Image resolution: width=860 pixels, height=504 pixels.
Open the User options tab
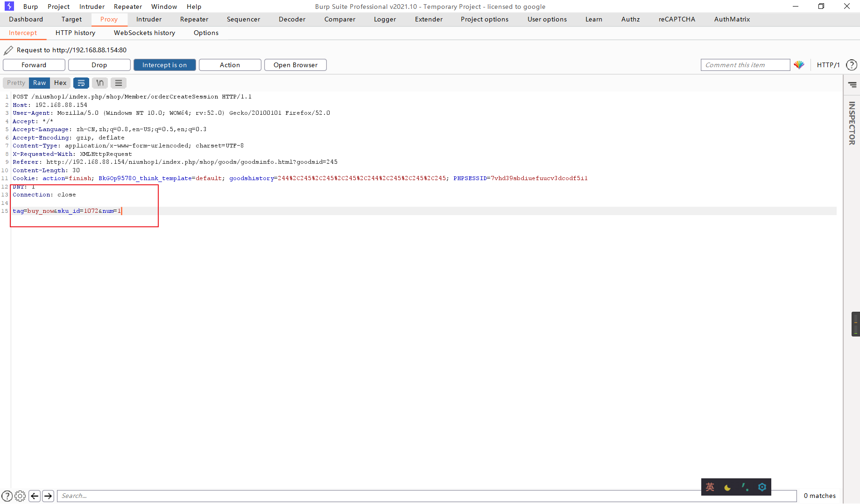pos(547,19)
